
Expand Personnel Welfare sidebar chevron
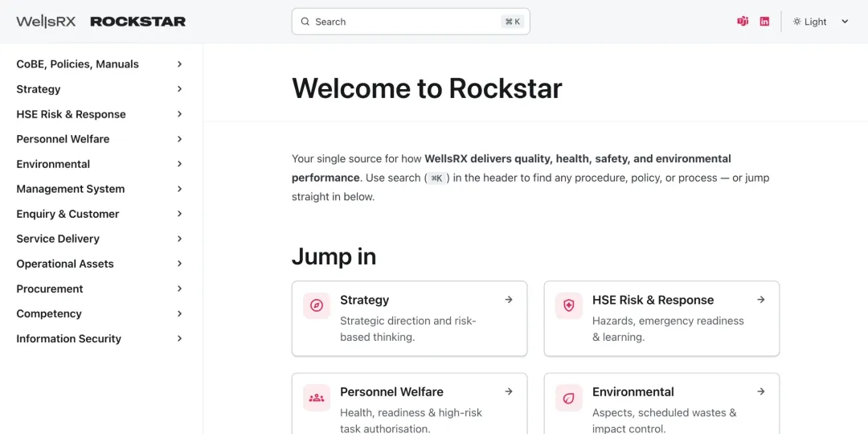pos(179,139)
